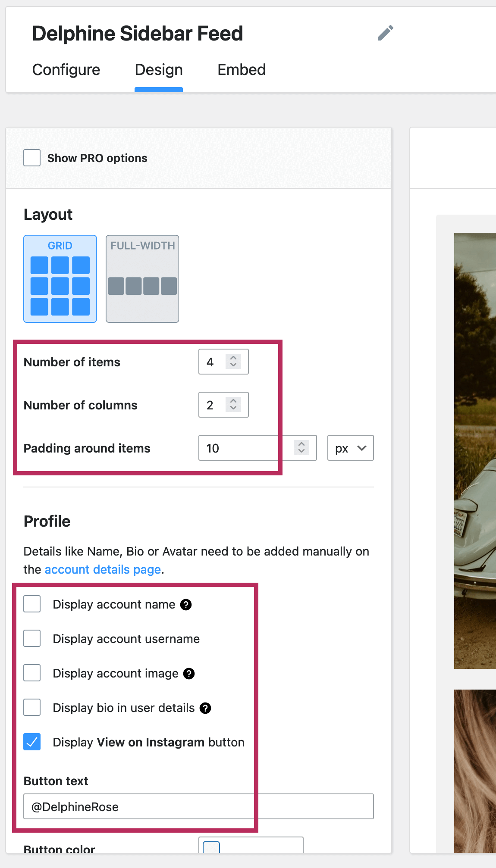Click stepper arrows on Number of columns
Screen dimensions: 496x868
click(x=233, y=405)
